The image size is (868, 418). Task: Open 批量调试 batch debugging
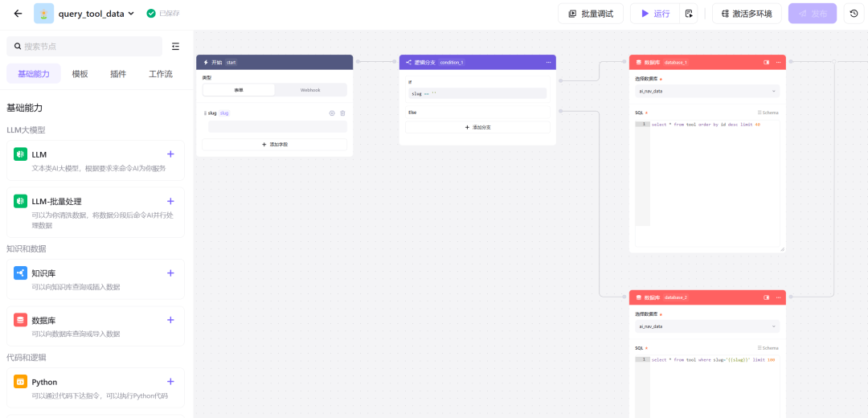[591, 14]
